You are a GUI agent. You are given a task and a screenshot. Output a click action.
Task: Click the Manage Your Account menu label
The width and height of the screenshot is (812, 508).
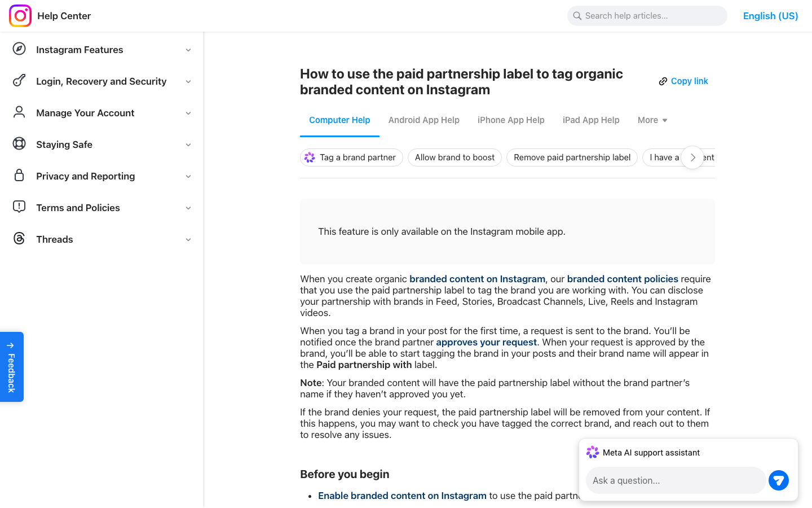[x=85, y=113]
